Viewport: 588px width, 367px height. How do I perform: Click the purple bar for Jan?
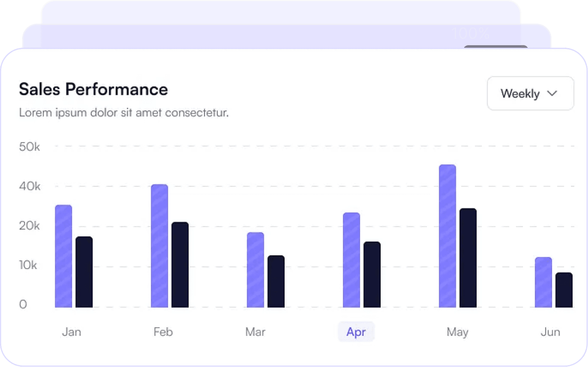pyautogui.click(x=64, y=256)
